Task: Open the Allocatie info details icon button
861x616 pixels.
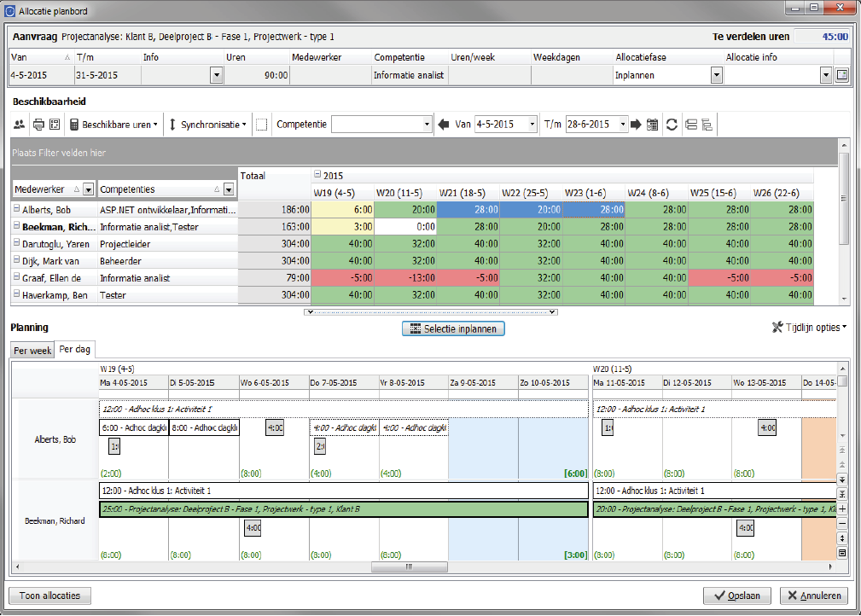Action: point(841,75)
